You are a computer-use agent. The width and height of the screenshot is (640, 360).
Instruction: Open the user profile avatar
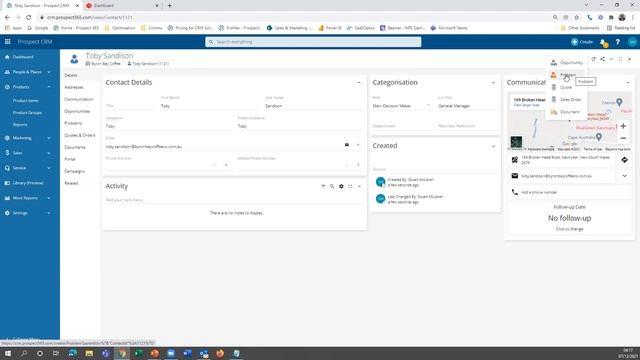pos(632,42)
